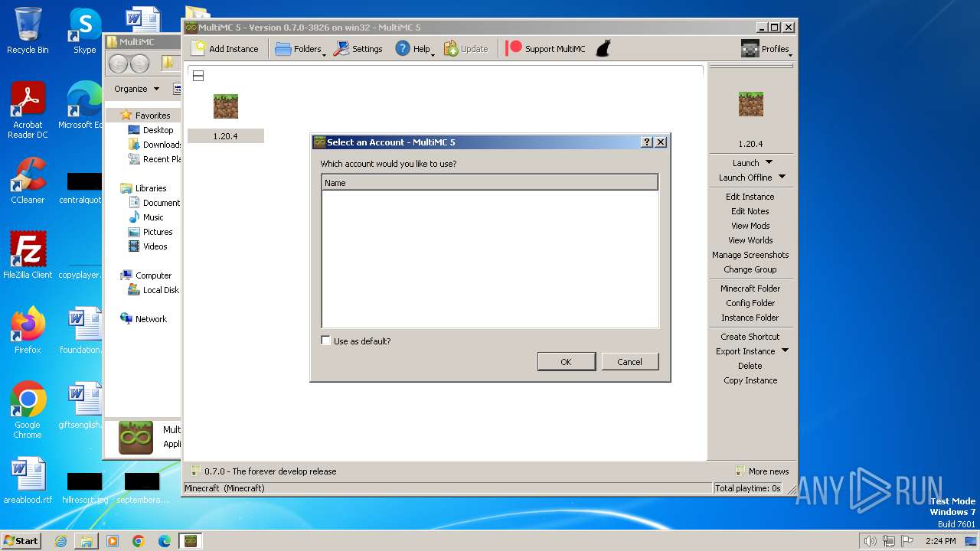This screenshot has height=551, width=980.
Task: Open Google Chrome desktop icon
Action: (28, 410)
